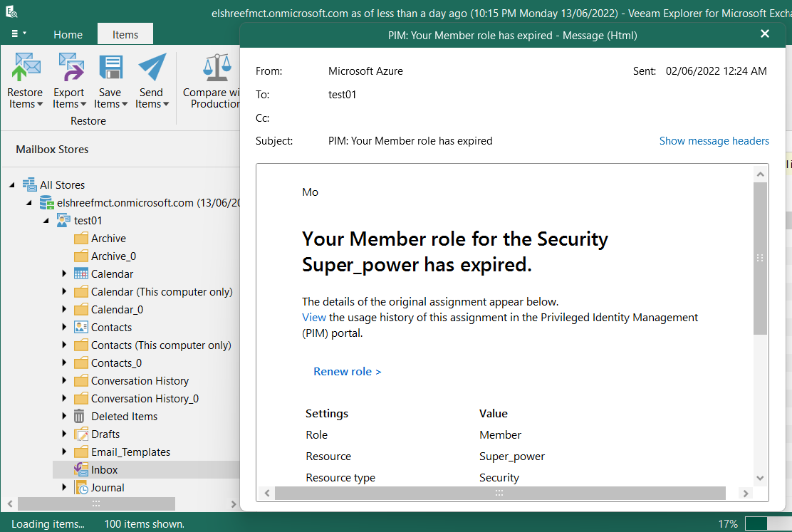The image size is (792, 532).
Task: Open the Save Items dropdown arrow
Action: pos(124,105)
